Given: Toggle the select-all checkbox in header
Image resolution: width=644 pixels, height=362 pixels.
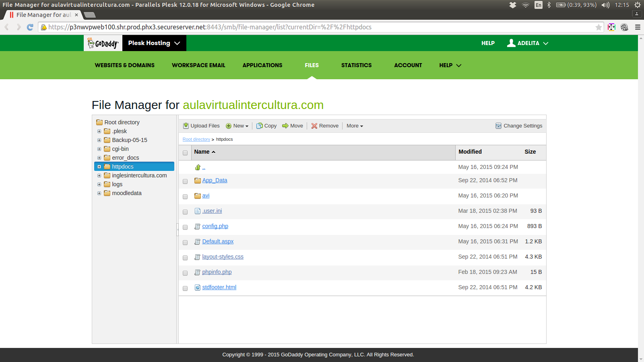Looking at the screenshot, I should coord(185,153).
